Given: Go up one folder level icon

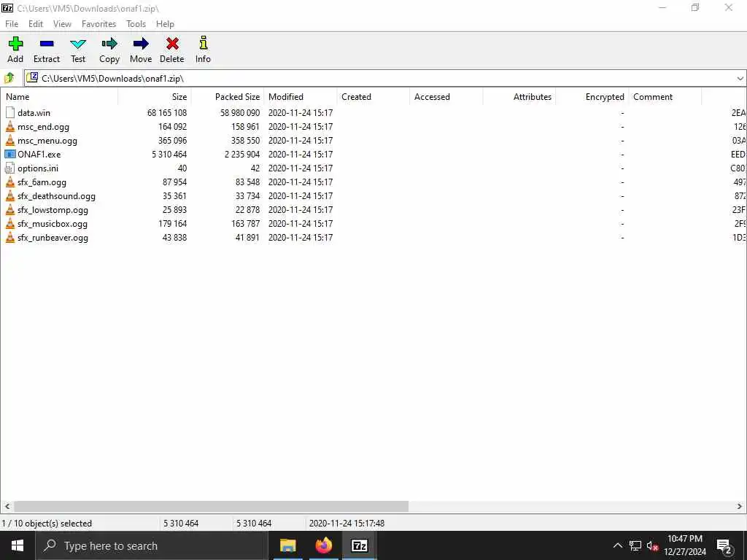Looking at the screenshot, I should point(9,78).
